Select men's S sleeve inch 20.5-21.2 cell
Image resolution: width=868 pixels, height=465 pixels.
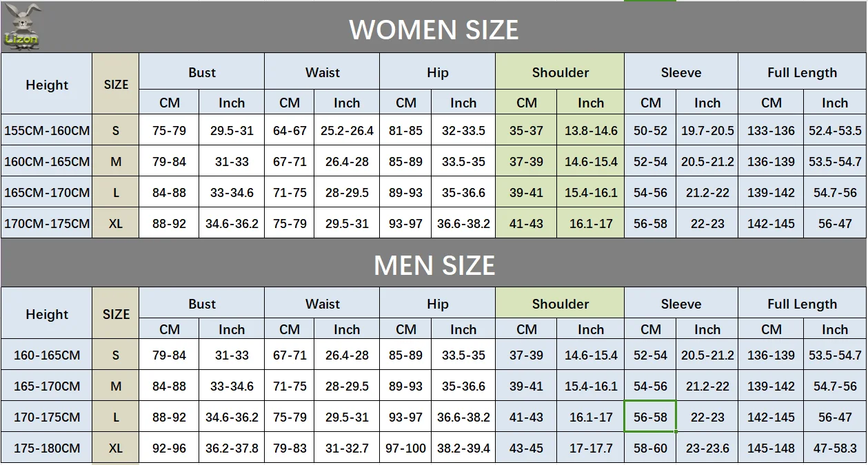click(x=707, y=355)
